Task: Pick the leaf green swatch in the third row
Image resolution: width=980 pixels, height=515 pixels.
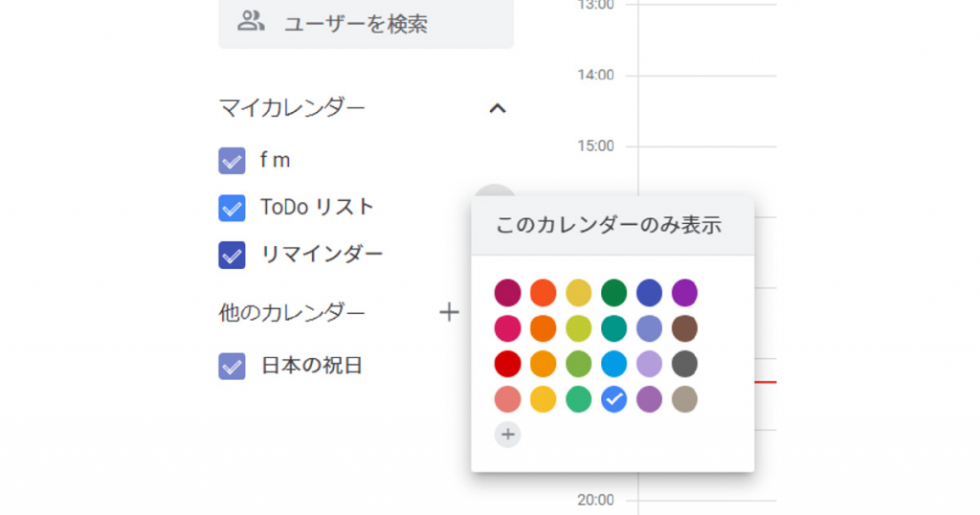Action: (579, 364)
